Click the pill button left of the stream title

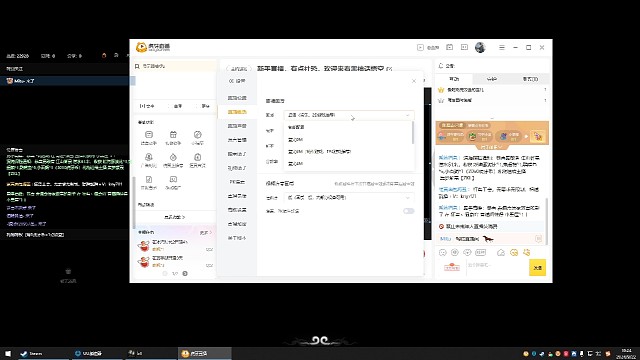[239, 69]
